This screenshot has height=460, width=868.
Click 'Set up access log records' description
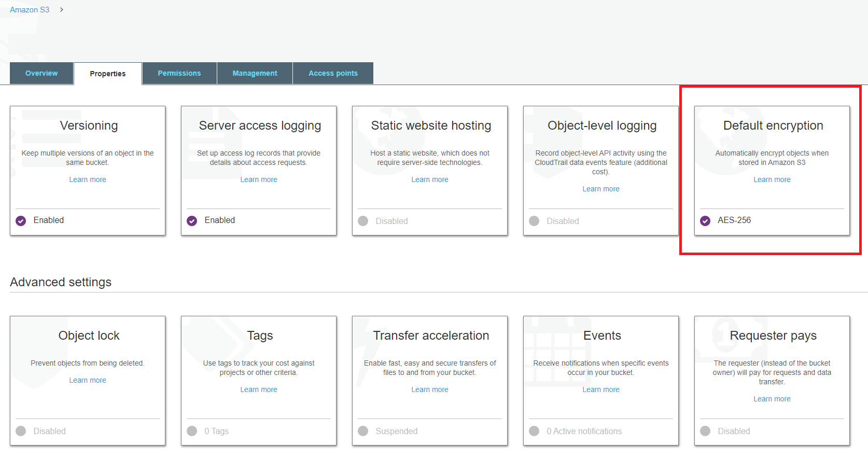coord(259,158)
